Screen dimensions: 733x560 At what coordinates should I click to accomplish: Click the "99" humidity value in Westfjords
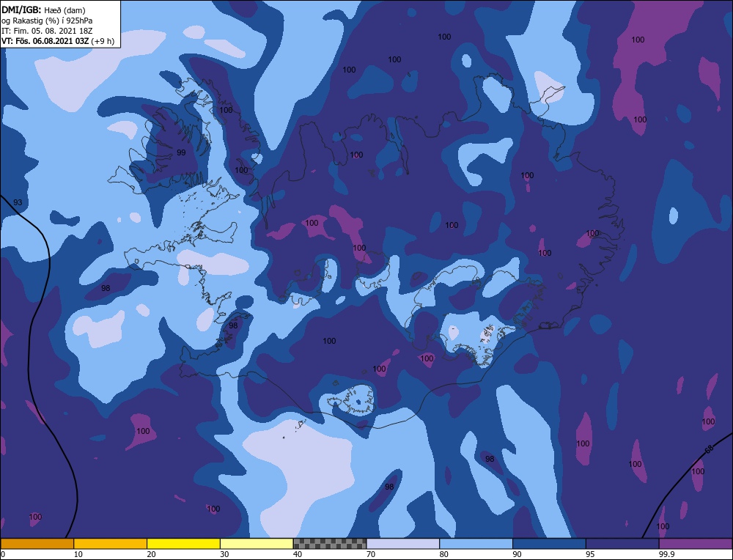pos(181,152)
